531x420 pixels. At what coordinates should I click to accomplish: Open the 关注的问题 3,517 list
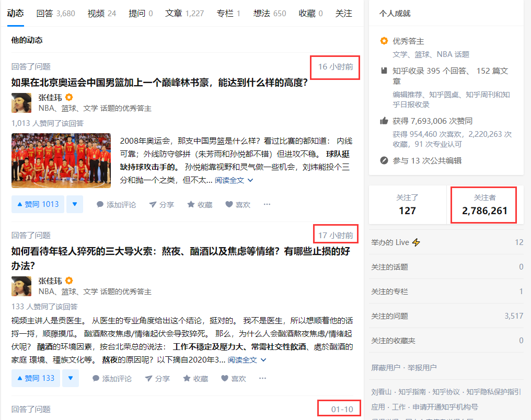point(447,316)
